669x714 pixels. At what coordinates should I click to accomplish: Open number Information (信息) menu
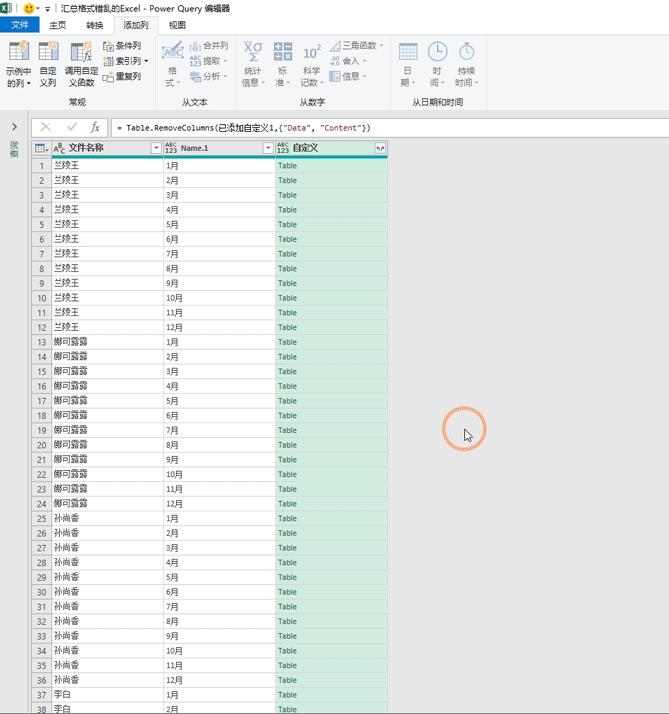point(348,76)
